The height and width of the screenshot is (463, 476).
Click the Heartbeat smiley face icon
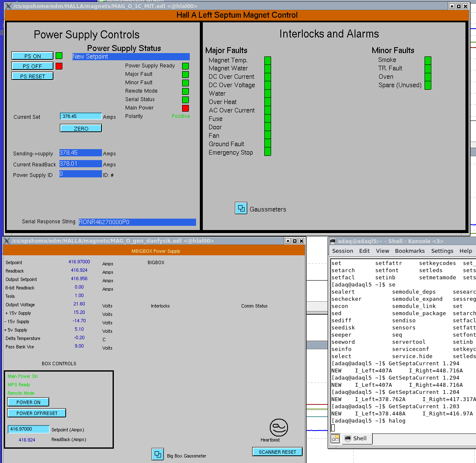(x=279, y=428)
